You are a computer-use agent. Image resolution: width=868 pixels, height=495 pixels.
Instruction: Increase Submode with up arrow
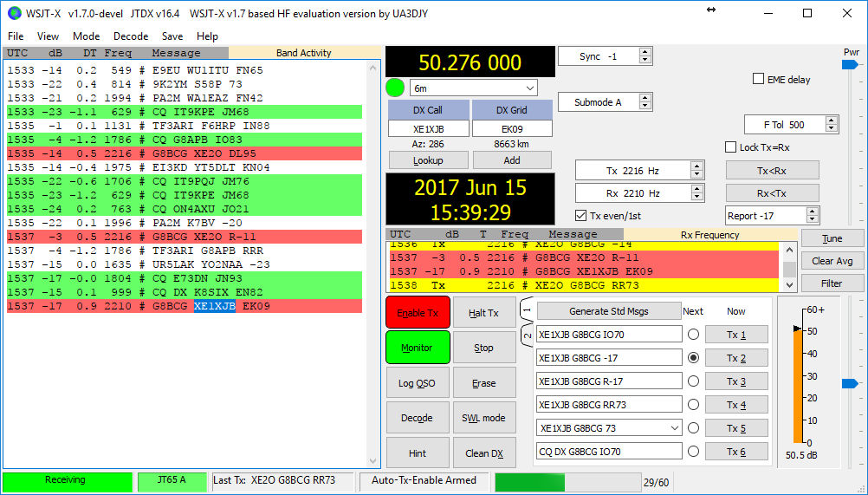[645, 99]
